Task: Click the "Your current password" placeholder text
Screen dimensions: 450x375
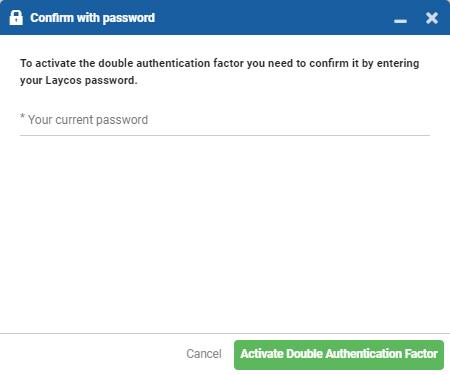Action: [88, 120]
